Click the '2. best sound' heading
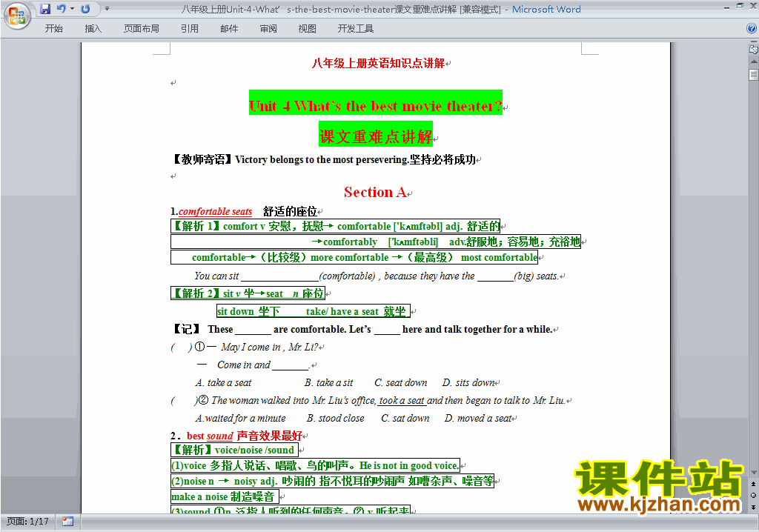 tap(236, 436)
